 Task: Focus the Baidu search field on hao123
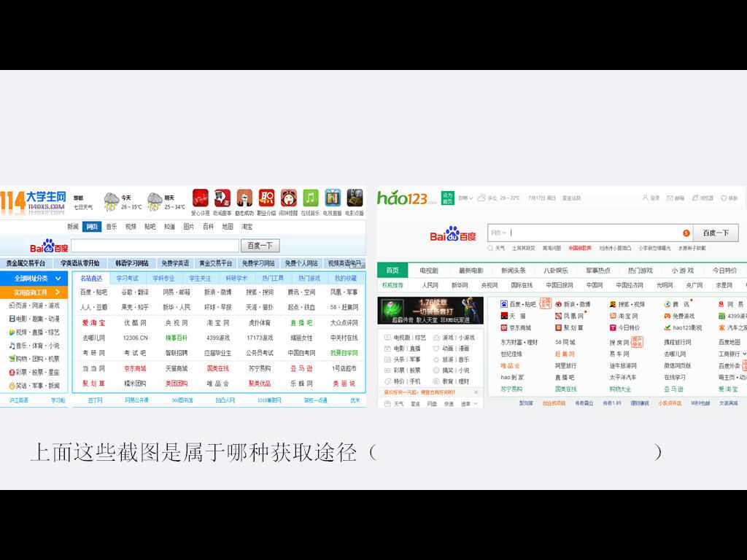click(x=589, y=233)
